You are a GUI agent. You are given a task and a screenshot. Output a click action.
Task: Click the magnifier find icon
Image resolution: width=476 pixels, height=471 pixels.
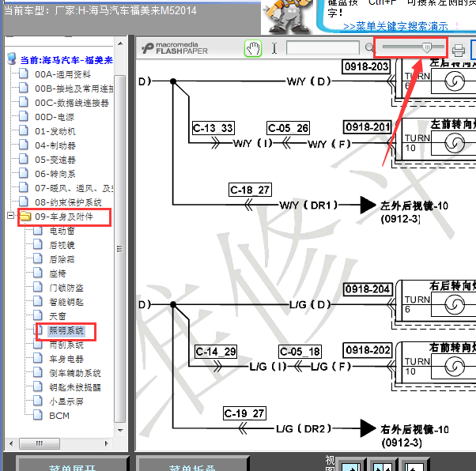point(369,47)
